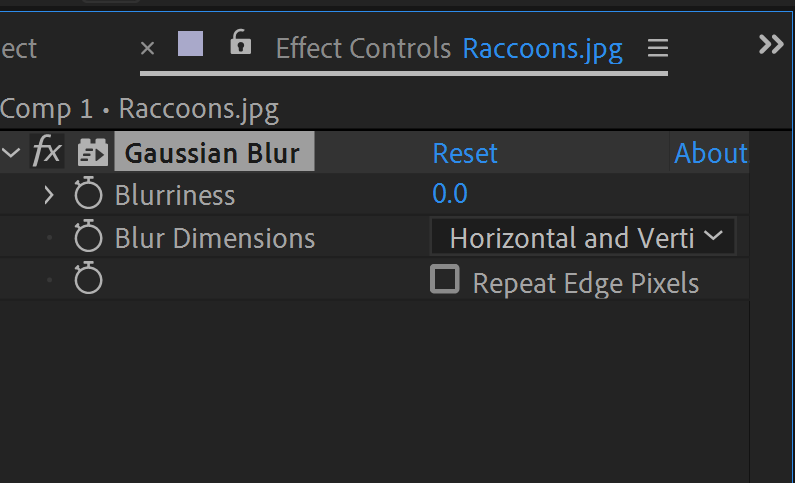Toggle the Gaussian Blur fx switch
Viewport: 795px width, 483px height.
[47, 152]
